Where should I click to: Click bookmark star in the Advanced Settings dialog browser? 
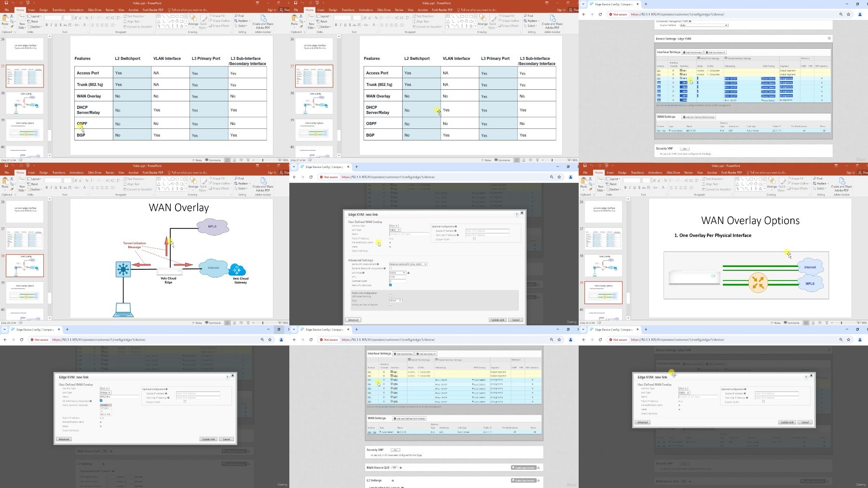coord(559,177)
